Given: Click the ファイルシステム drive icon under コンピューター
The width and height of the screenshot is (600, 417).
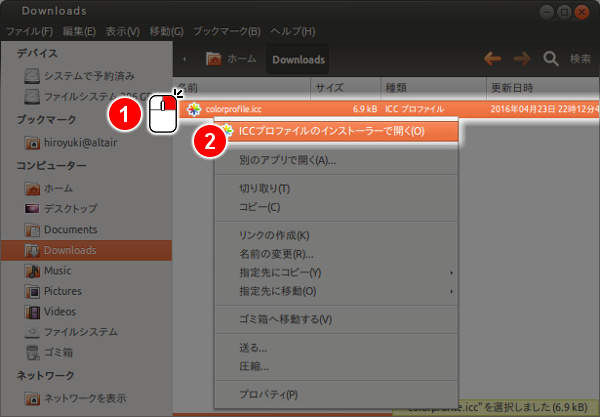Looking at the screenshot, I should 32,332.
